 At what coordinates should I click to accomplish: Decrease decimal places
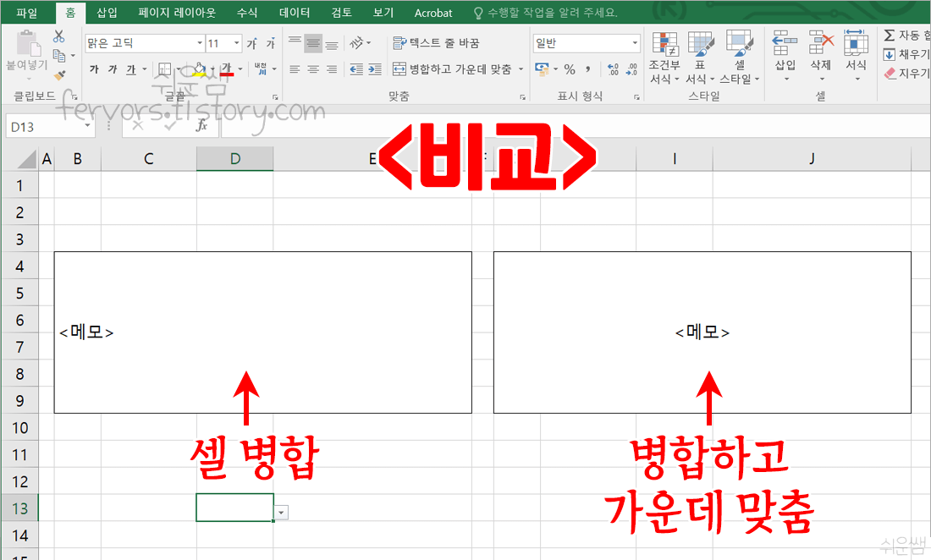631,69
